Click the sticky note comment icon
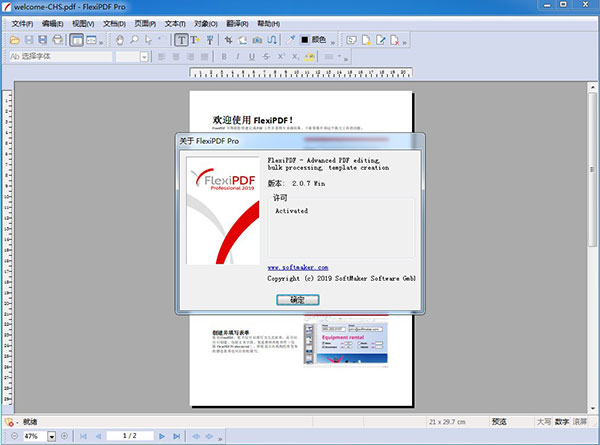600x445 pixels. tap(351, 40)
